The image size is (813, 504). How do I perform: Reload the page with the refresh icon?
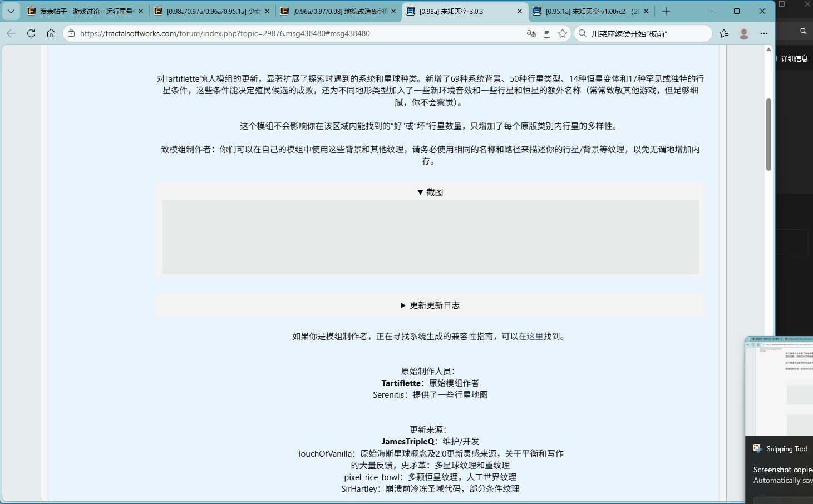pos(31,33)
